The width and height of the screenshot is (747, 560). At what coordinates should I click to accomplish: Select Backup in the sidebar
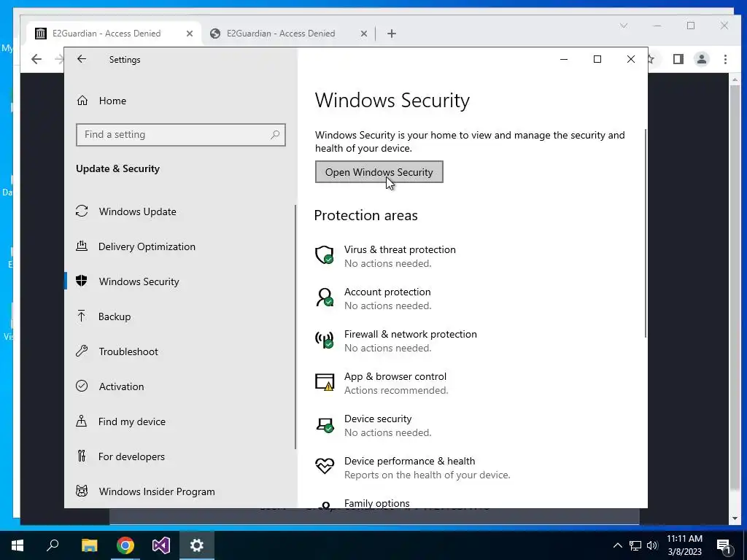click(x=179, y=316)
